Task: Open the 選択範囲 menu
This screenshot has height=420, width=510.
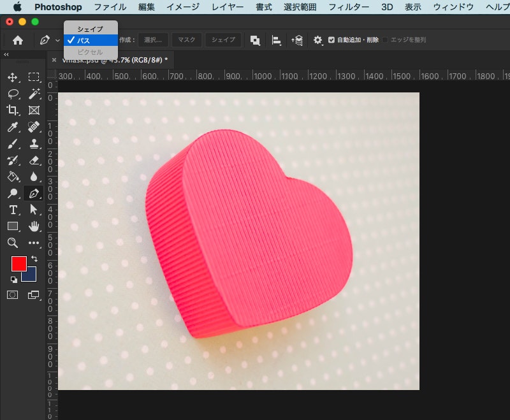Action: [300, 7]
